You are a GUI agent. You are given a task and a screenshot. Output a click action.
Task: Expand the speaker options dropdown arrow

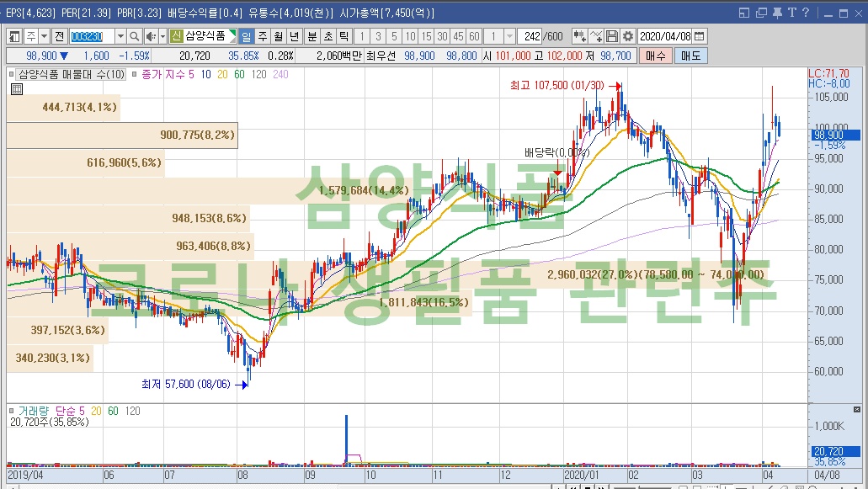click(162, 36)
